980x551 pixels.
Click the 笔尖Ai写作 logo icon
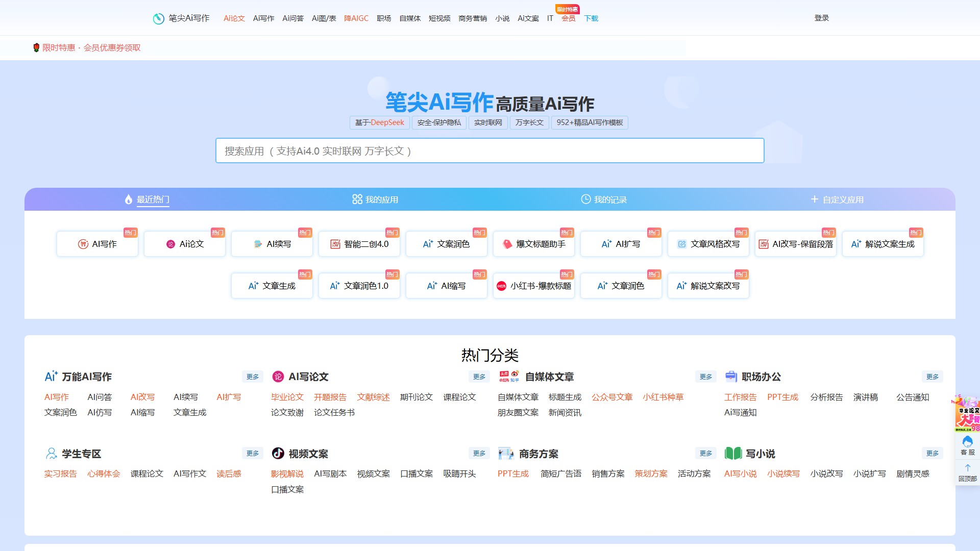pos(159,18)
